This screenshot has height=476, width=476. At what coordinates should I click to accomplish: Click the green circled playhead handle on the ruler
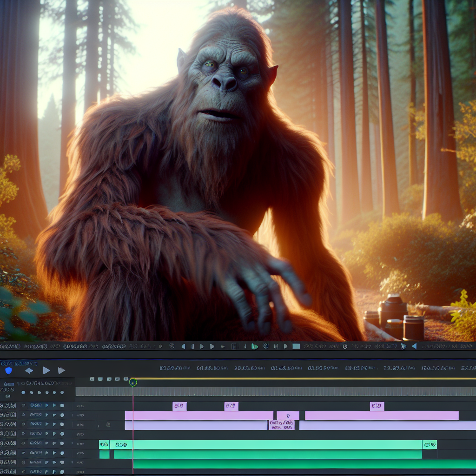tap(133, 383)
